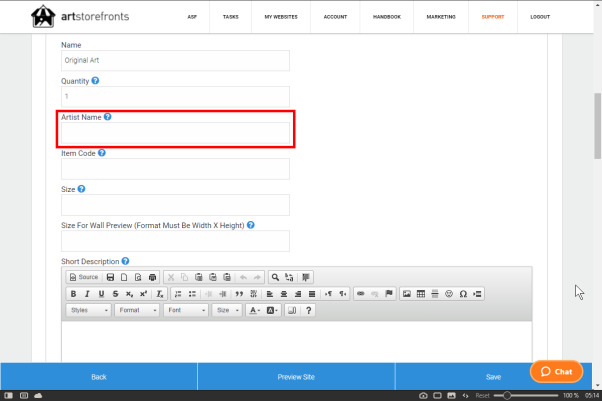
Task: Open the Format dropdown
Action: [x=137, y=310]
